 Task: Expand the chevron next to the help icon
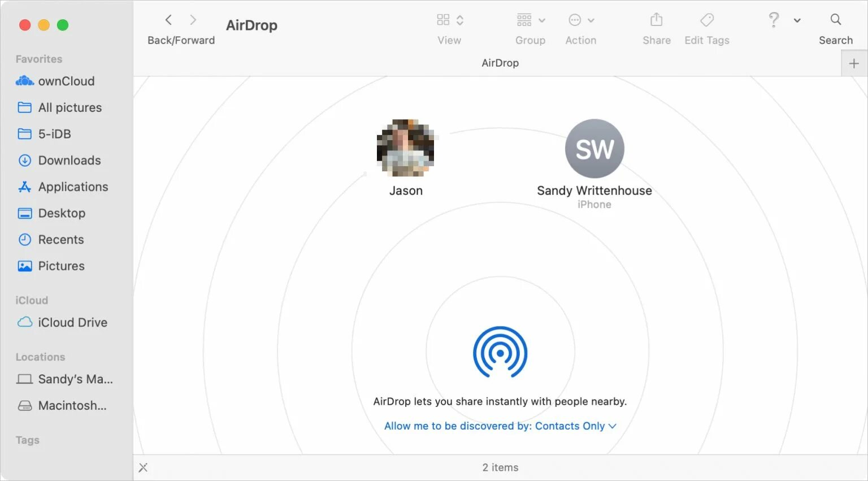tap(797, 20)
